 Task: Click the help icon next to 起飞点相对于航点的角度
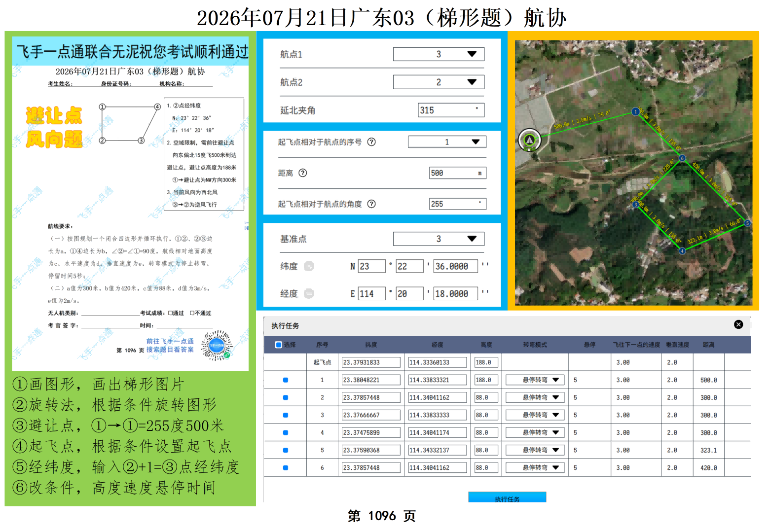(371, 204)
